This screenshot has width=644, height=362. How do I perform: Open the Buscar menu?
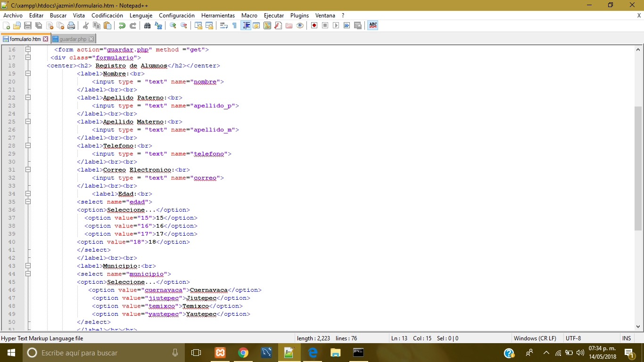pos(58,15)
